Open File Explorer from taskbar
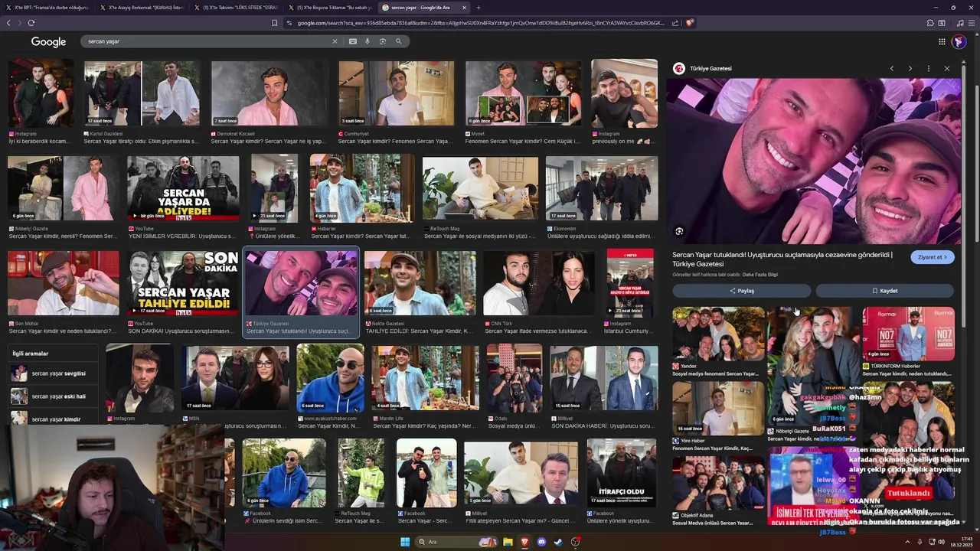The height and width of the screenshot is (551, 980). [507, 542]
